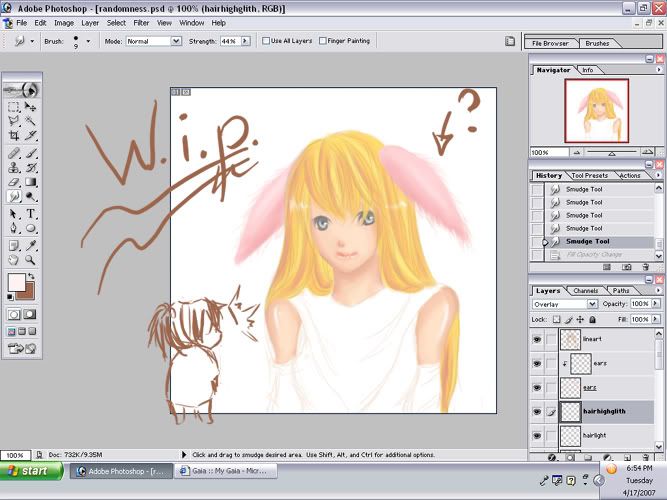Open the Filter menu
Viewport: 667px width, 500px height.
(141, 22)
